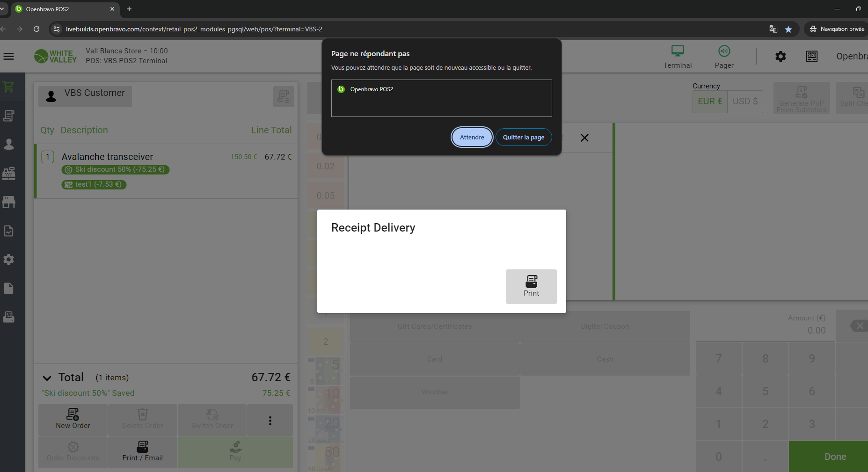Open the Terminal status icon

677,57
